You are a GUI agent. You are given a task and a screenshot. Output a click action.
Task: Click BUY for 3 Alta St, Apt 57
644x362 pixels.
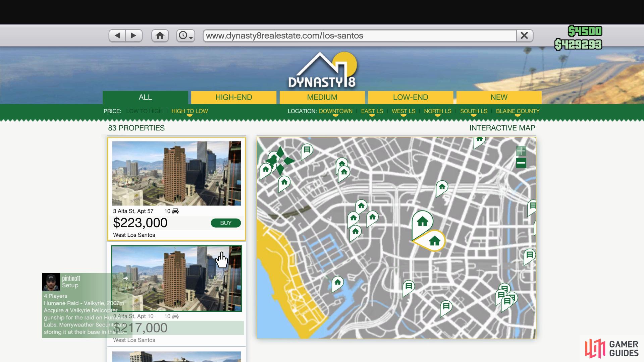[x=226, y=223]
